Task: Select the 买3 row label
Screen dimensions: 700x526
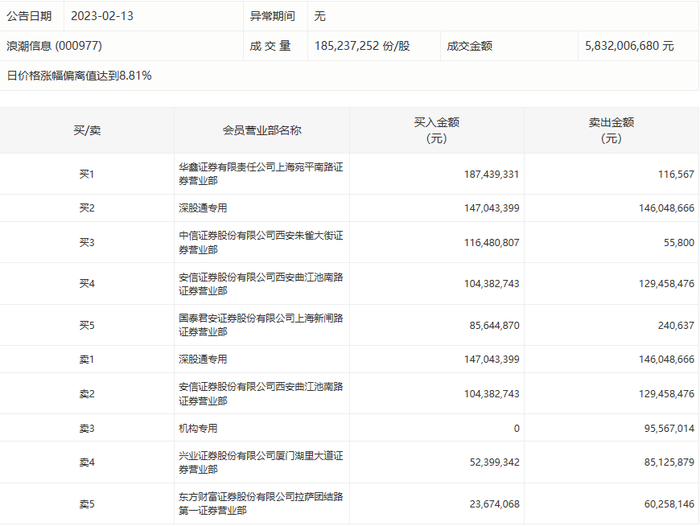Action: pyautogui.click(x=87, y=242)
